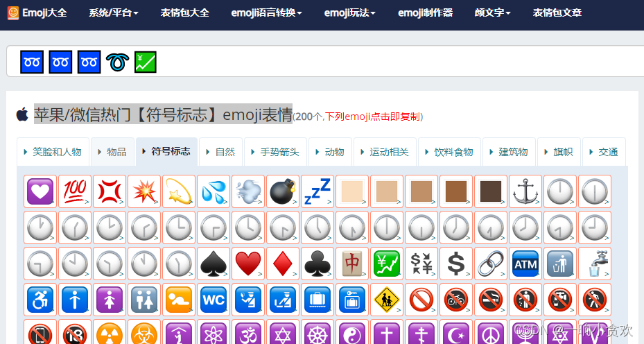Viewport: 644px width, 344px height.
Task: Copy the dash wind puff emoji
Action: 247,191
